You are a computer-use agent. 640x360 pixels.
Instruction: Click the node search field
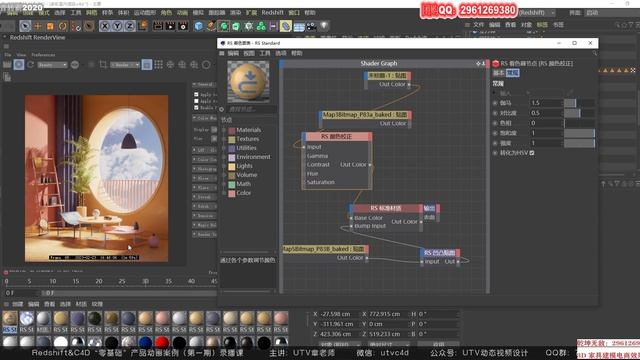[252, 109]
